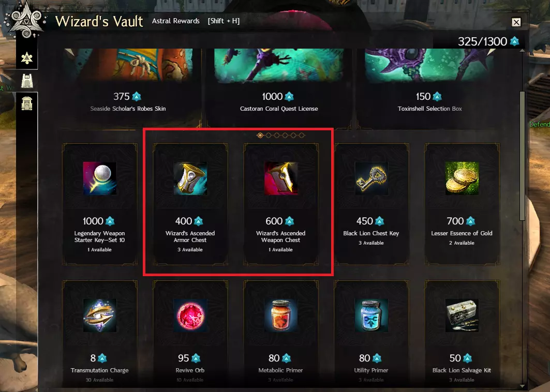
Task: Open the third sidebar vault tab
Action: pyautogui.click(x=27, y=103)
